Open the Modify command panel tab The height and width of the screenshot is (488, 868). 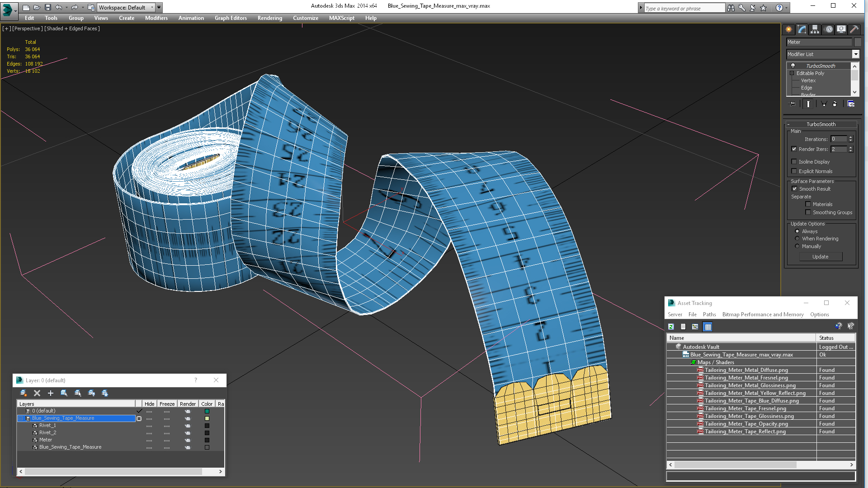click(802, 29)
